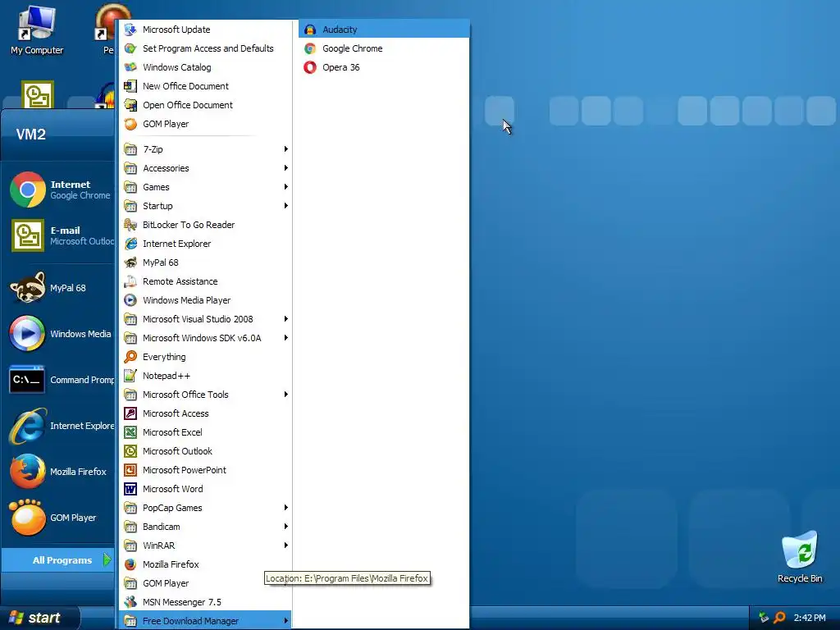840x630 pixels.
Task: Open Internet Explorer in Start menu left pane
Action: pos(60,426)
